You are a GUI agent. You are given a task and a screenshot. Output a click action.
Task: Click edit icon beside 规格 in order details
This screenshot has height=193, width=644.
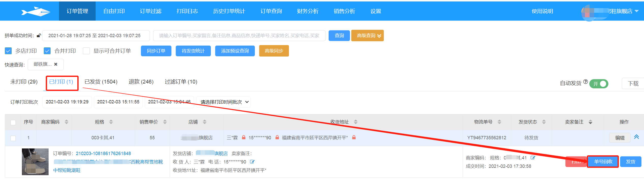(x=533, y=158)
